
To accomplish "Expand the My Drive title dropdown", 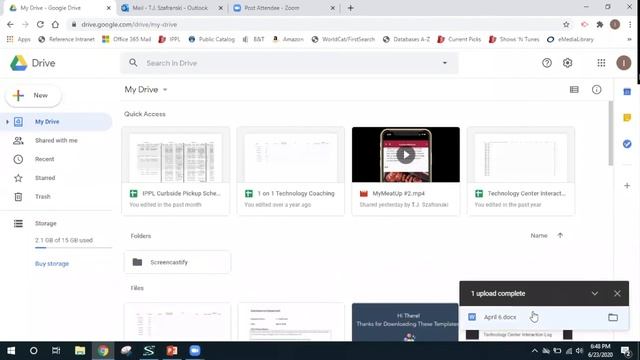I will [165, 90].
